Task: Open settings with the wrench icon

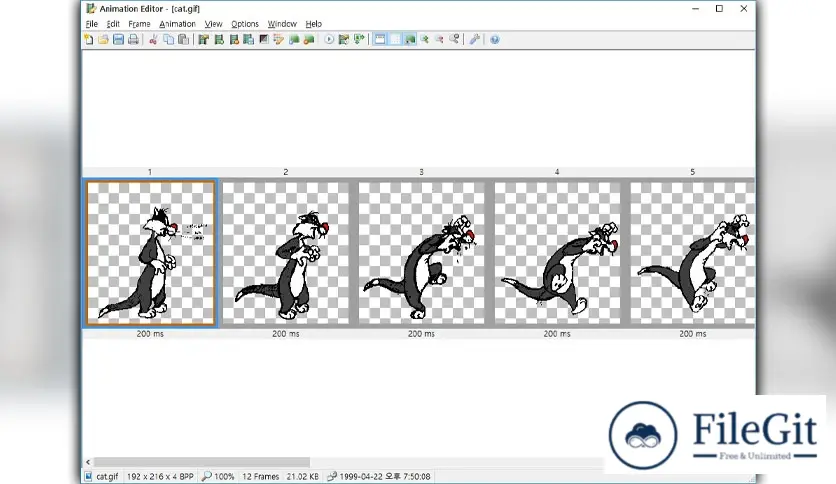Action: coord(475,39)
